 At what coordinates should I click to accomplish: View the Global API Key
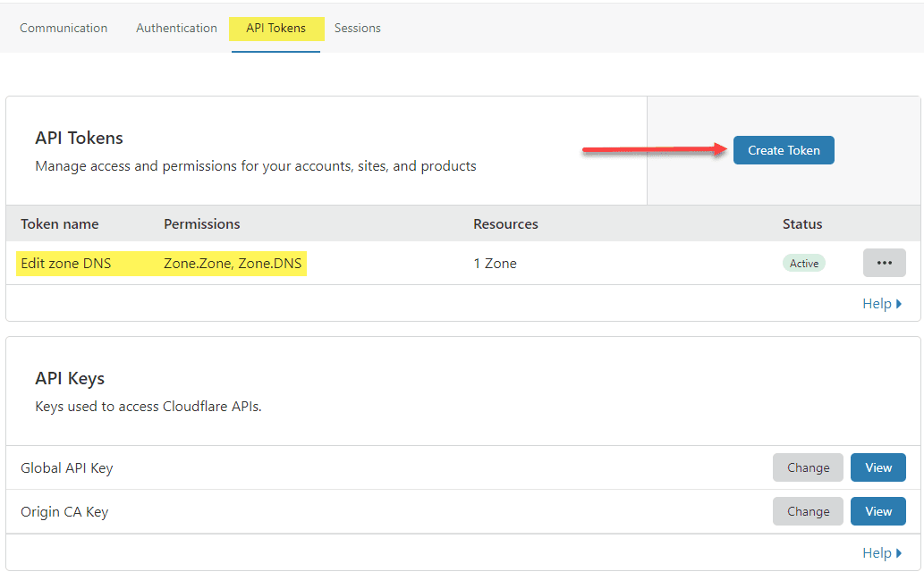coord(877,467)
